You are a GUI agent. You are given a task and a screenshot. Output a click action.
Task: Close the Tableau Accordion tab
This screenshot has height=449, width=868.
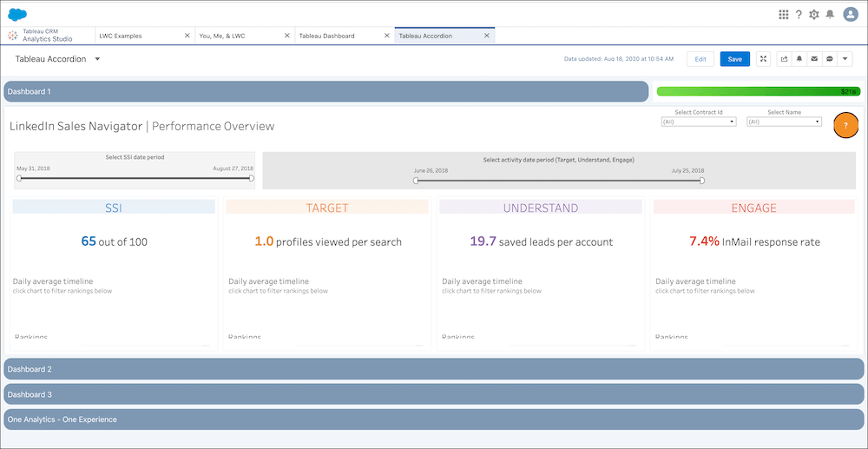point(487,36)
